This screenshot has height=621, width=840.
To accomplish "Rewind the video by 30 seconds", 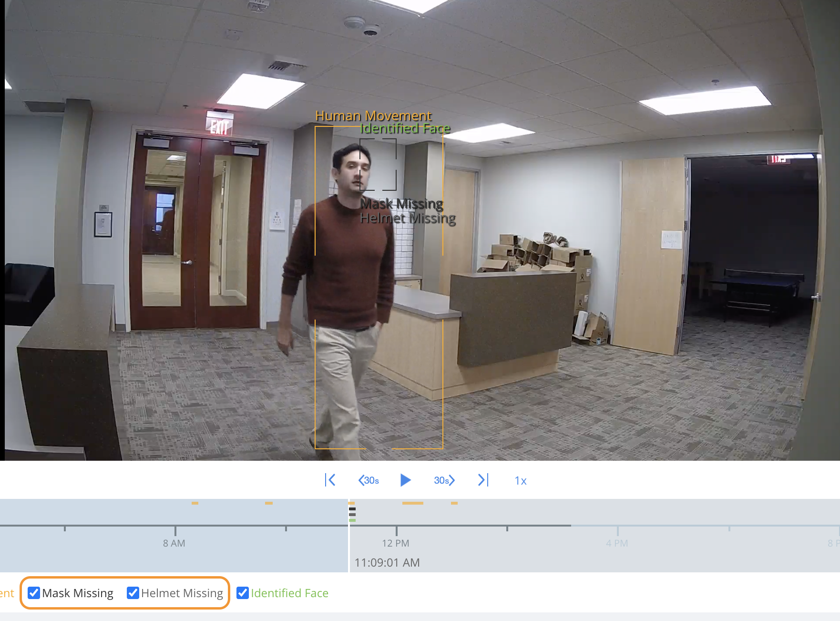I will coord(369,480).
